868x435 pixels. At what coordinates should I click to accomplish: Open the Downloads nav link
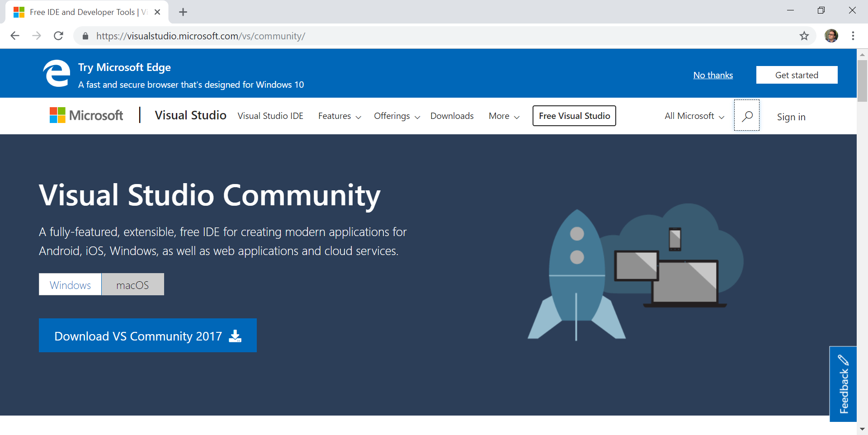point(452,116)
